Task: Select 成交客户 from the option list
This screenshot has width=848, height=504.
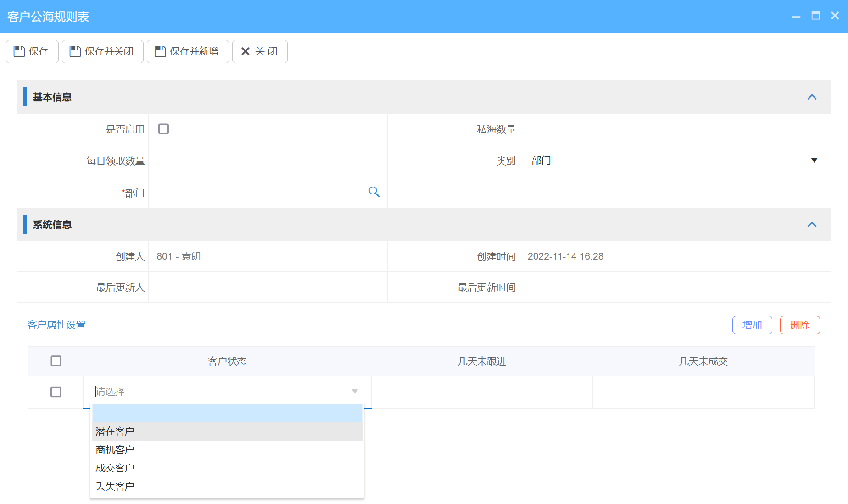Action: point(115,467)
